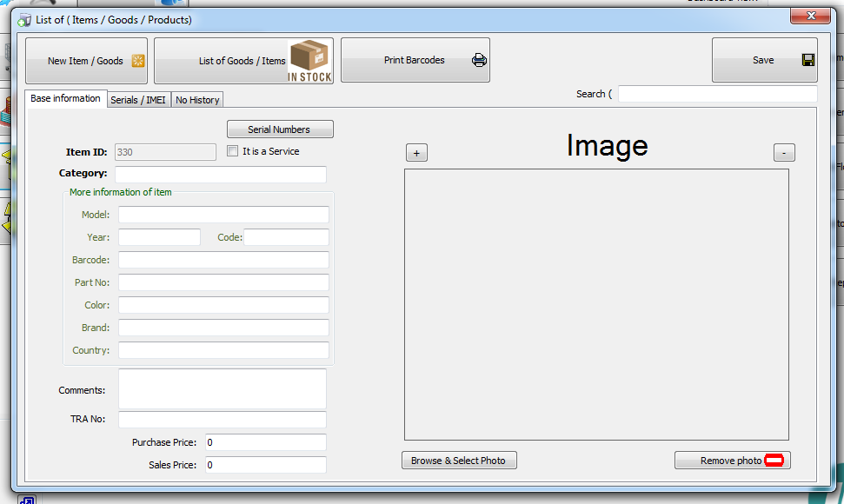Click inside the Comments text area
The height and width of the screenshot is (504, 844).
pos(222,388)
